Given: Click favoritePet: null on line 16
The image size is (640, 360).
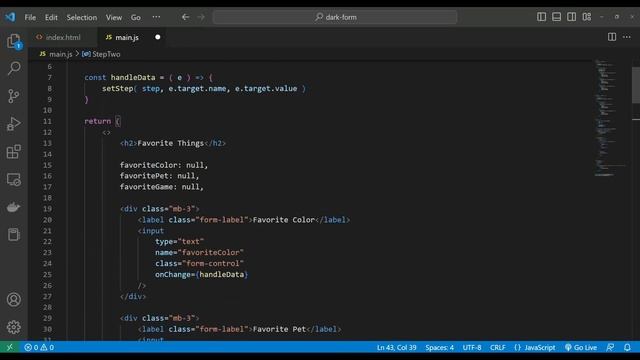Looking at the screenshot, I should click(159, 176).
